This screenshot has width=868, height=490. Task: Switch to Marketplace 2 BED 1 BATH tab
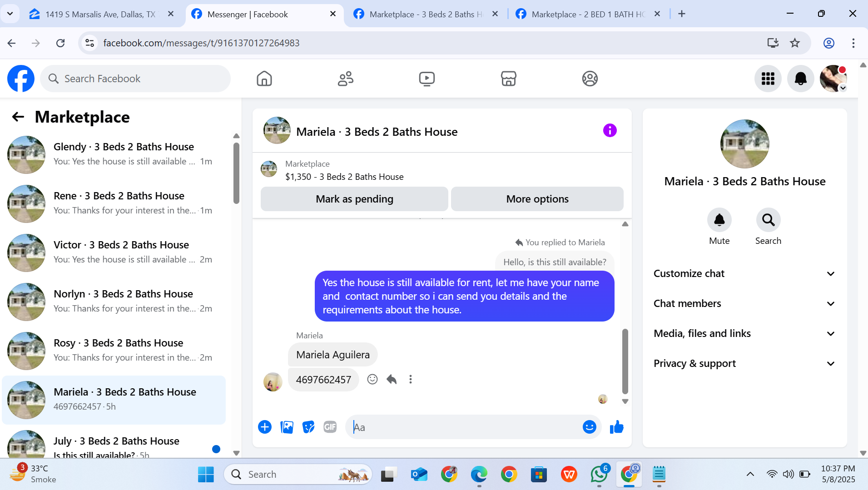pyautogui.click(x=588, y=14)
